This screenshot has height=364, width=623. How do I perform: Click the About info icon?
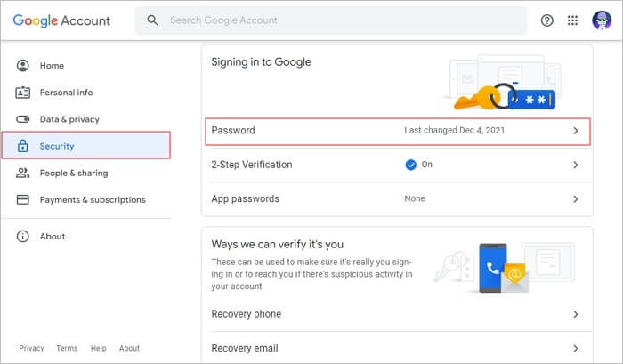tap(23, 237)
